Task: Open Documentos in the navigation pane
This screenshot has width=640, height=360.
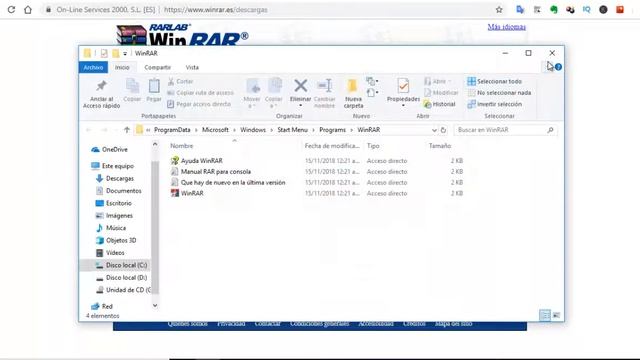Action: click(118, 191)
